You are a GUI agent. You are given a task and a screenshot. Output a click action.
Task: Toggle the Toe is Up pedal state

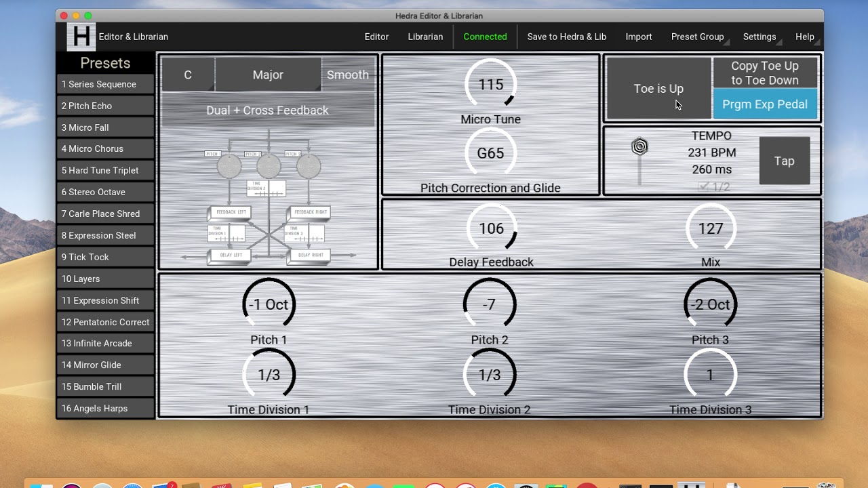tap(658, 88)
